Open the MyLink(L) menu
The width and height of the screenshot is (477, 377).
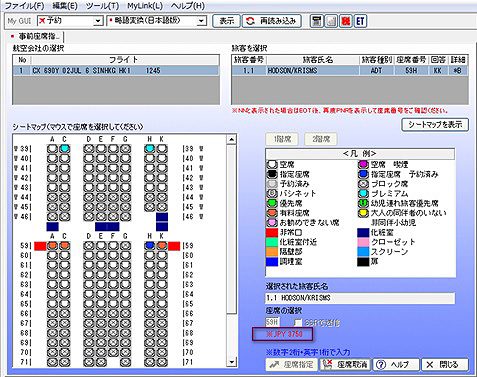pyautogui.click(x=145, y=6)
